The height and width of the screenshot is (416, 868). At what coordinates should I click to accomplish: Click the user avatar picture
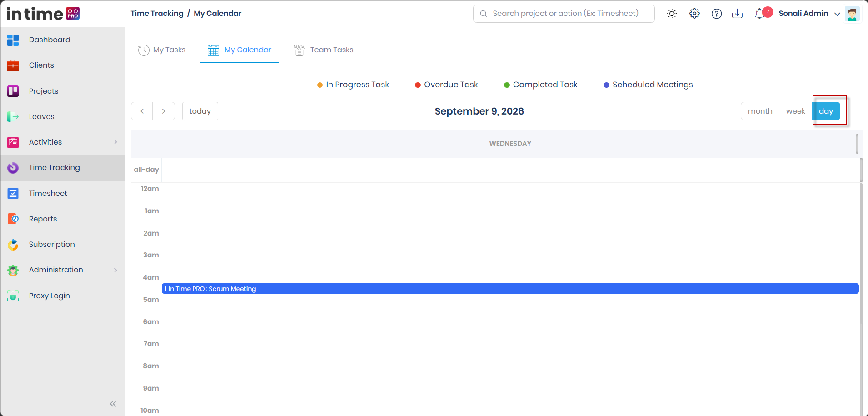[852, 14]
